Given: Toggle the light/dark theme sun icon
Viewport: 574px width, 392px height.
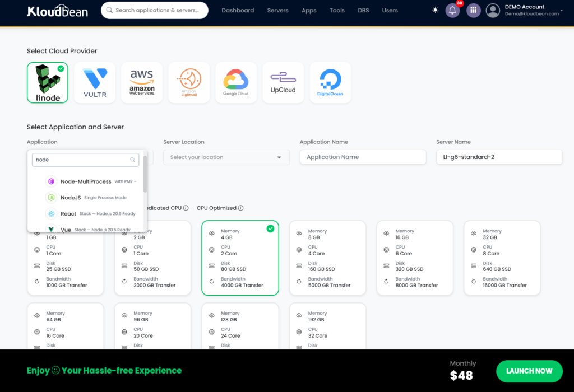Looking at the screenshot, I should coord(435,10).
